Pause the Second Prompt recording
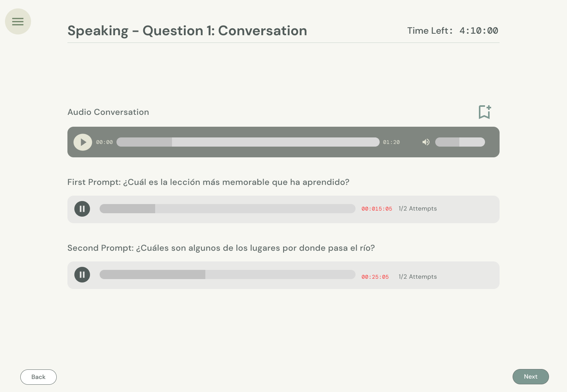 pos(82,275)
